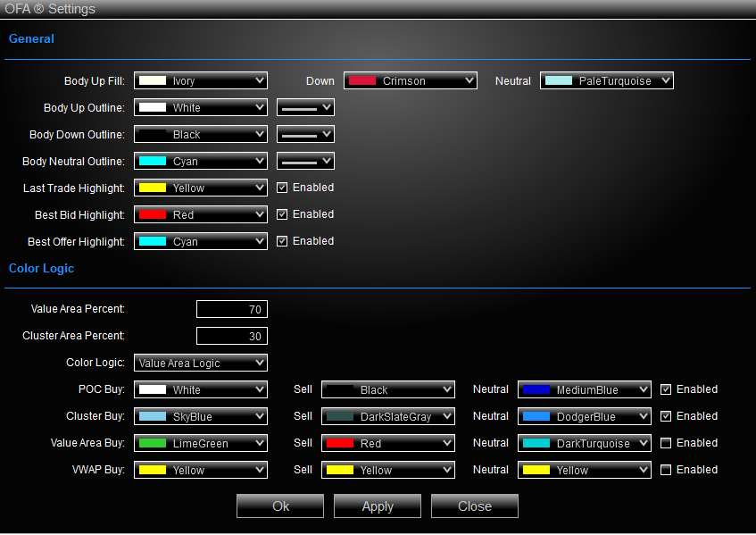Click the Value Area Percent field

coord(232,309)
